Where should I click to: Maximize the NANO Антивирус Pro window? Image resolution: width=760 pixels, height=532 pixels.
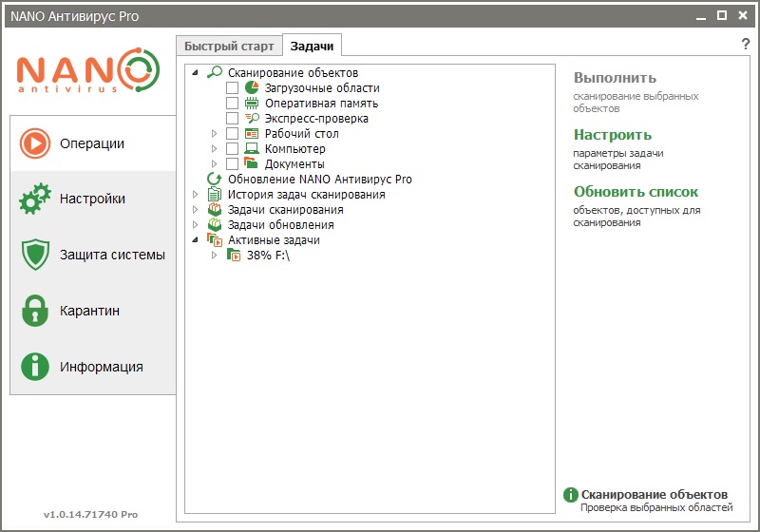coord(722,15)
